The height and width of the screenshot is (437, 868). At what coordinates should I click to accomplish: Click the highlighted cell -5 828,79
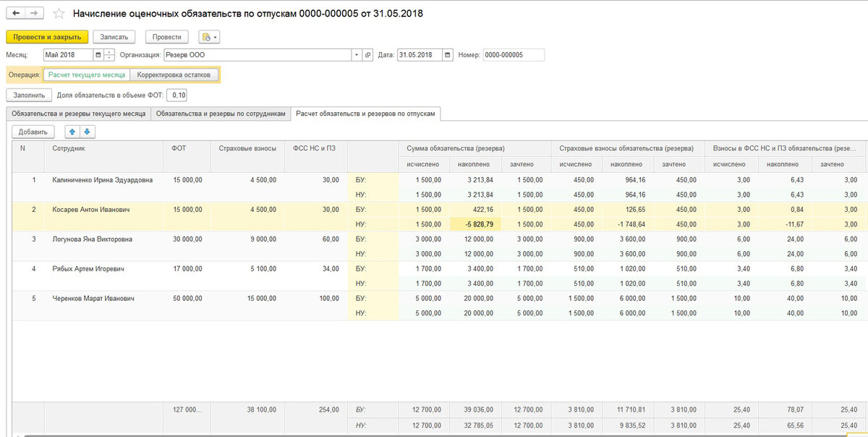(x=475, y=224)
